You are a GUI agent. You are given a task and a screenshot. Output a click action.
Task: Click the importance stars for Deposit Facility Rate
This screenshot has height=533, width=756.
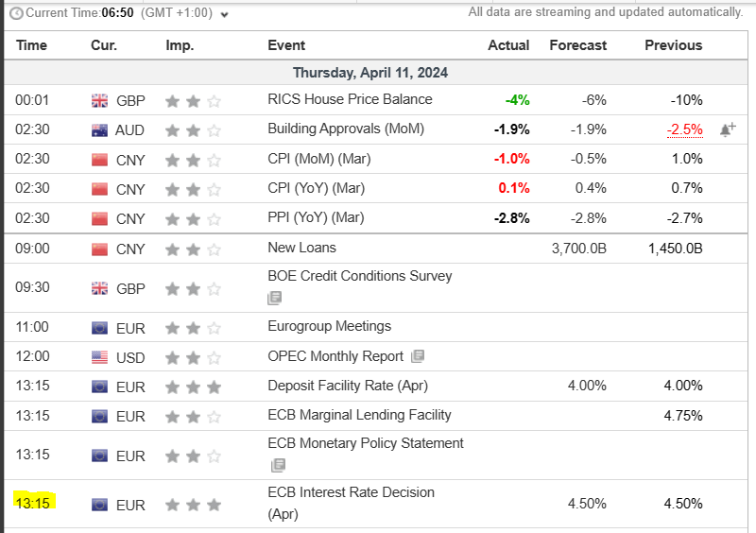pos(193,387)
